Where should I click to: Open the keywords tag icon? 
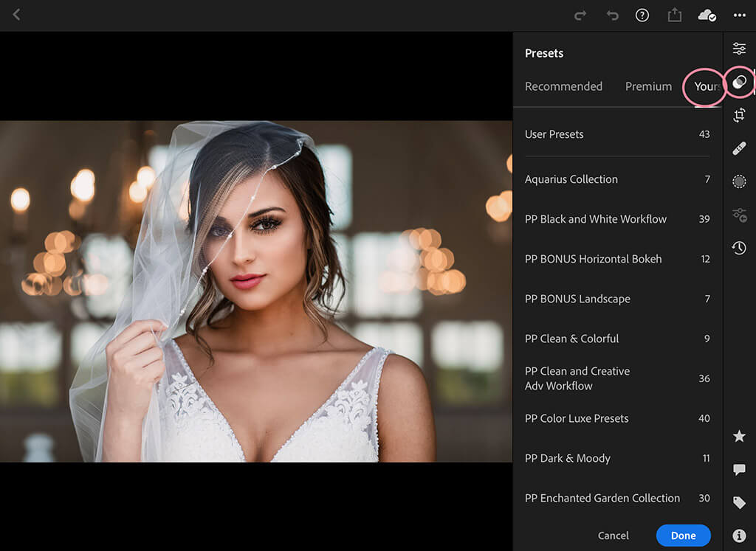739,503
